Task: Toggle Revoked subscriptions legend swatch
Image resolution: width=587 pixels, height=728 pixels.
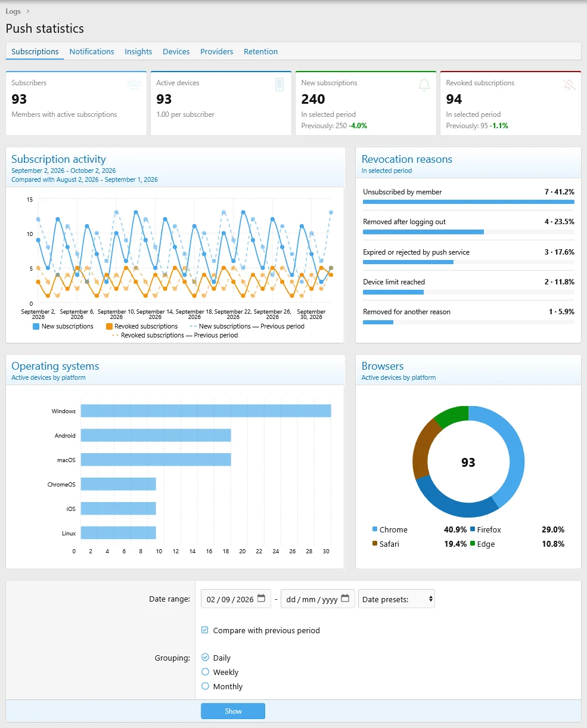Action: pos(109,326)
